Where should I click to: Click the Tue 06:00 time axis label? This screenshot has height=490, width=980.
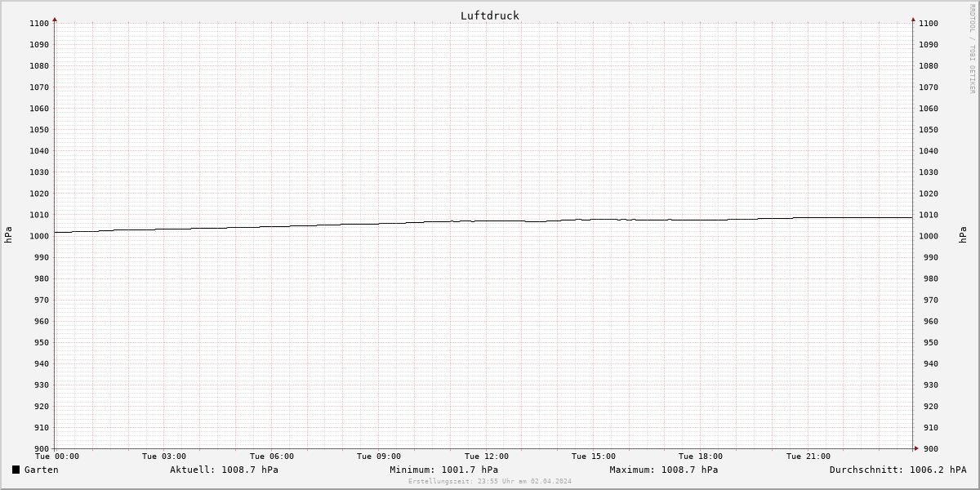272,457
